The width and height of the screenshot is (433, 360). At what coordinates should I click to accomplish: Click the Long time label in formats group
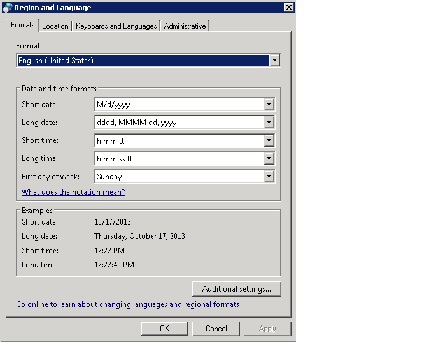38,158
